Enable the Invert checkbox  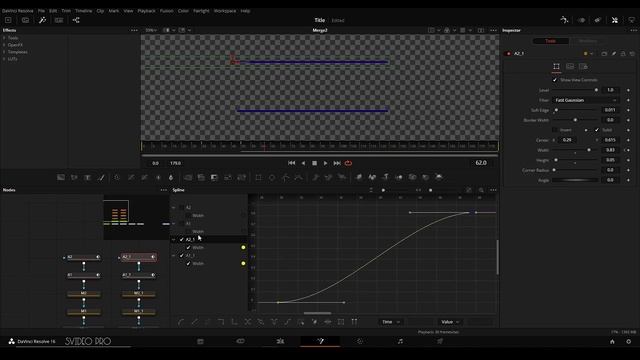[x=555, y=130]
